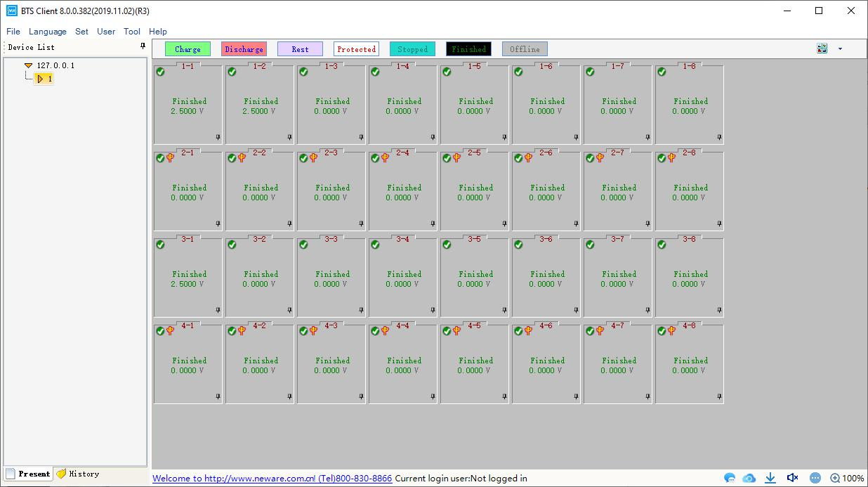Image resolution: width=868 pixels, height=487 pixels.
Task: Collapse the 127.0.0.1 tree node
Action: pyautogui.click(x=28, y=65)
